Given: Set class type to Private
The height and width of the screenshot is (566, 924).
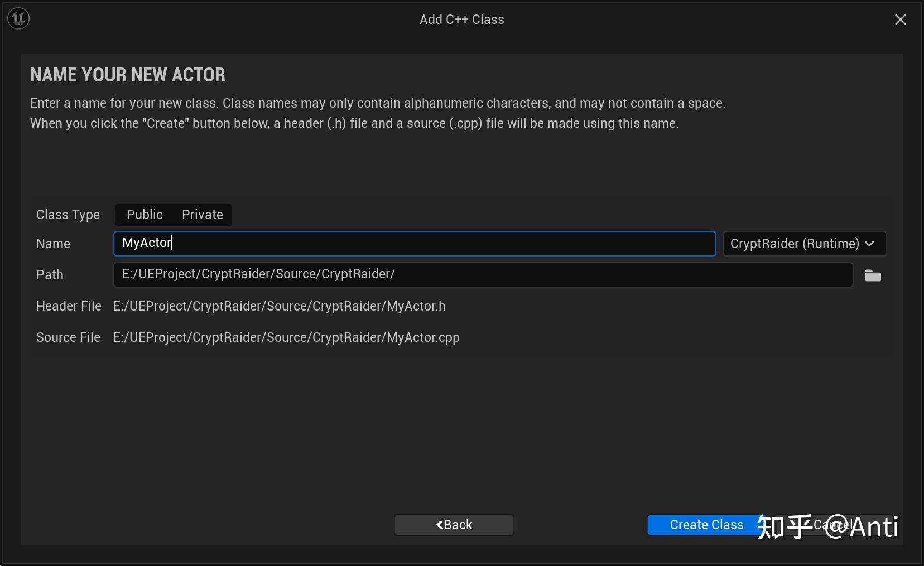Looking at the screenshot, I should click(202, 215).
